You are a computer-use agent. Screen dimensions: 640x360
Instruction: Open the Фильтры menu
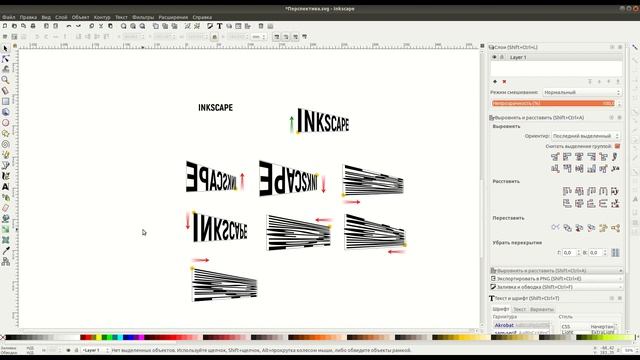[x=143, y=17]
